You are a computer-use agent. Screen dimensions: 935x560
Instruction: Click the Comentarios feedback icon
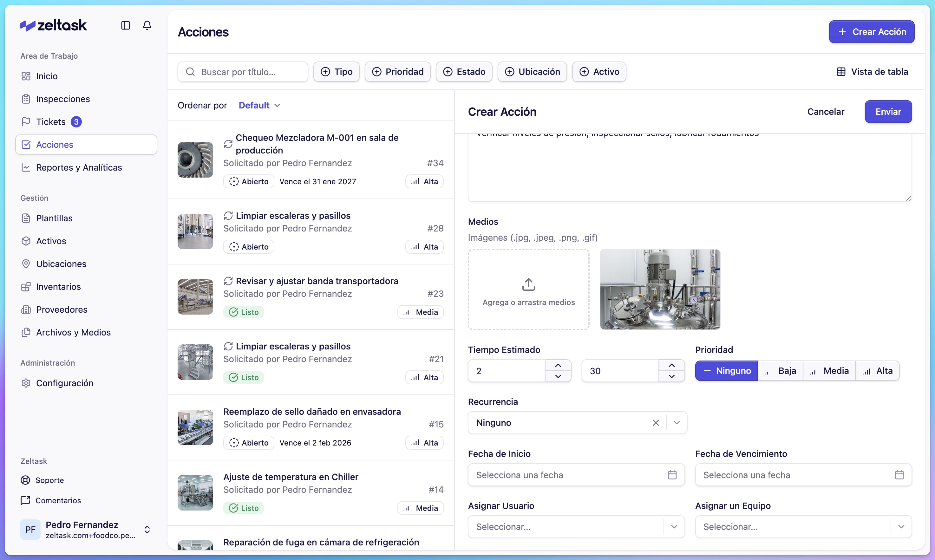point(25,500)
